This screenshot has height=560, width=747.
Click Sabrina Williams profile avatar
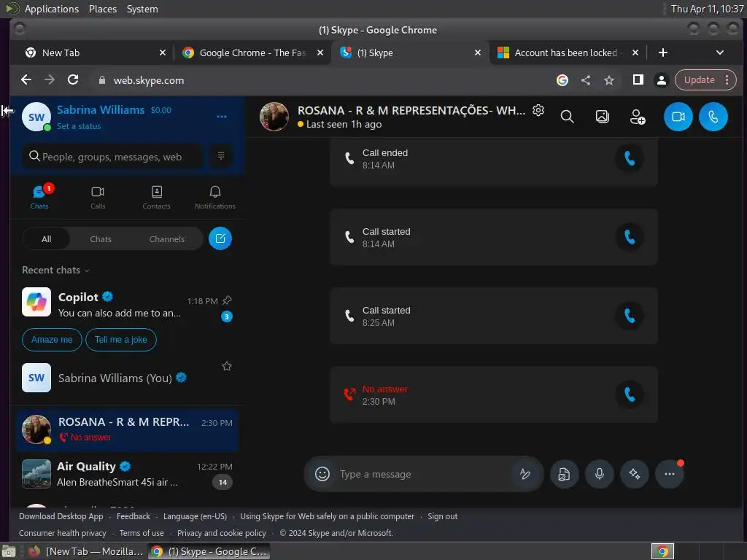pos(36,117)
